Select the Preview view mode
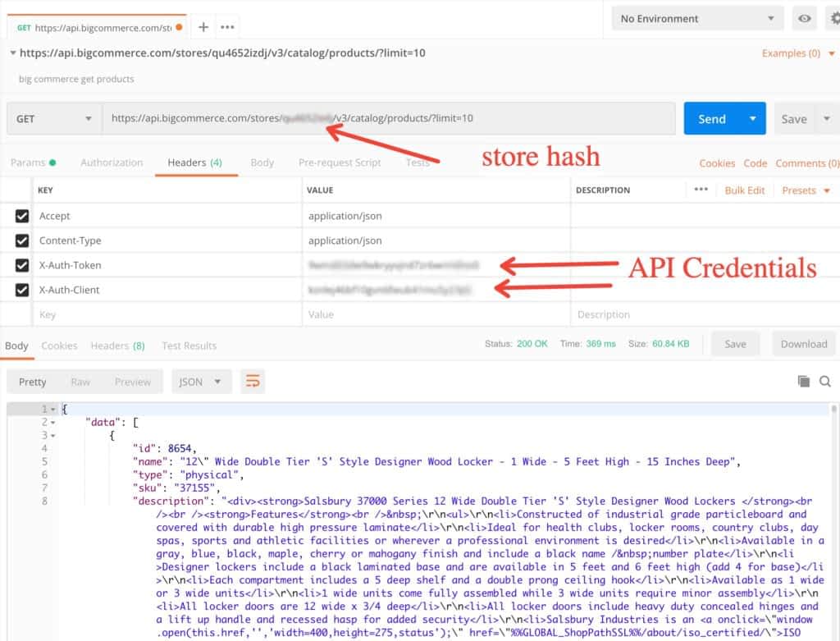 [132, 382]
